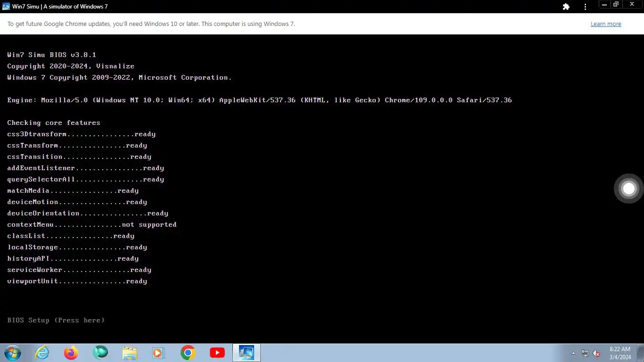Click the cssTransform ready line
Screen dimensions: 644x362
[x=77, y=145]
